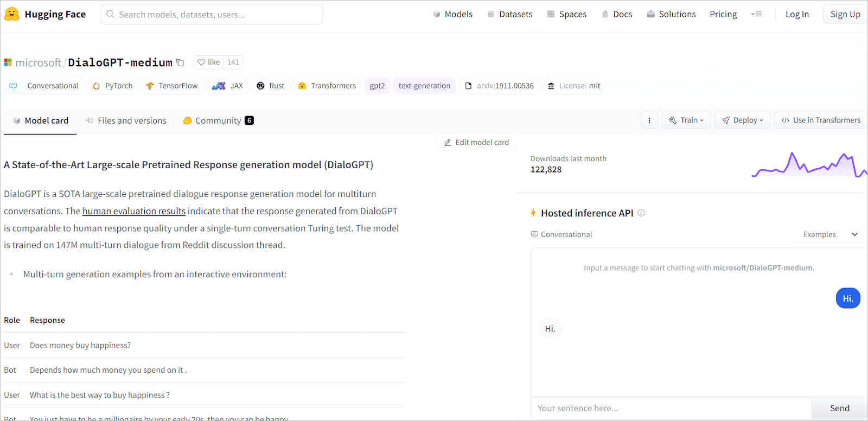The width and height of the screenshot is (868, 421).
Task: Expand the extra navigation menu icon
Action: [x=756, y=14]
